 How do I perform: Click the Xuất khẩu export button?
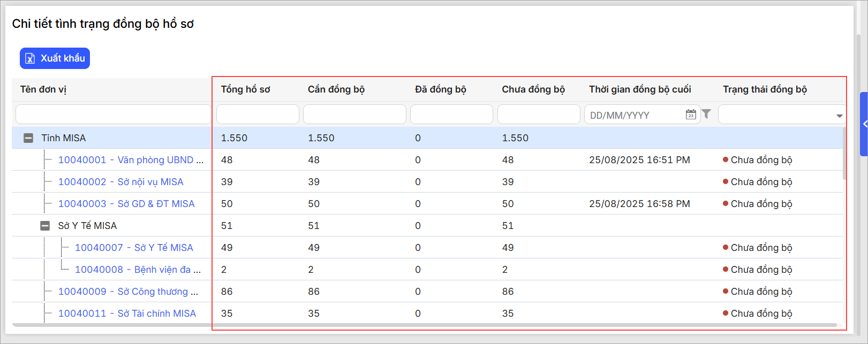55,58
